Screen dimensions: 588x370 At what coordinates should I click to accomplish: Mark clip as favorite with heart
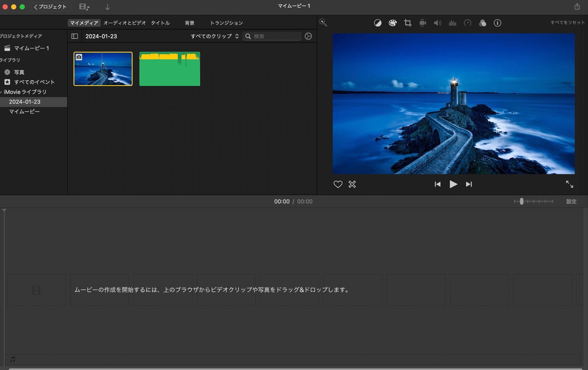[338, 184]
